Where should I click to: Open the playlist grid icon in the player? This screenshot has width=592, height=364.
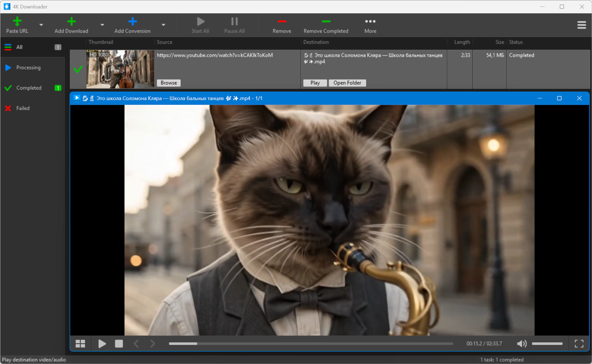click(x=80, y=344)
